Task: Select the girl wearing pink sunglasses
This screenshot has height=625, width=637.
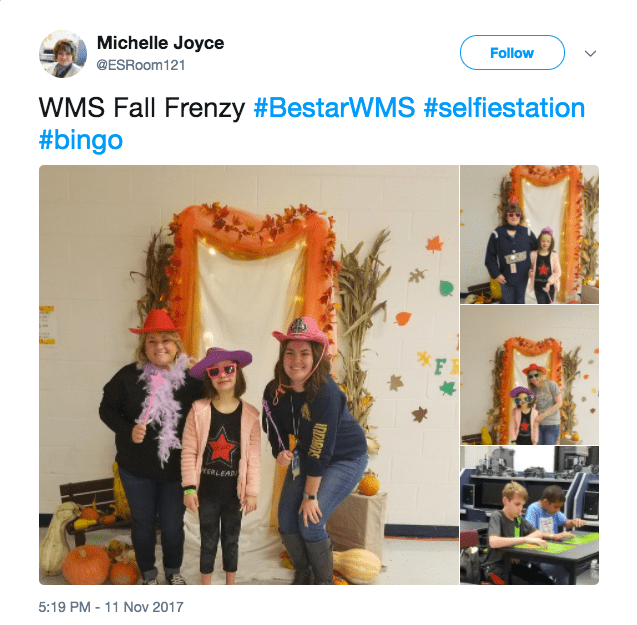Action: click(x=221, y=463)
